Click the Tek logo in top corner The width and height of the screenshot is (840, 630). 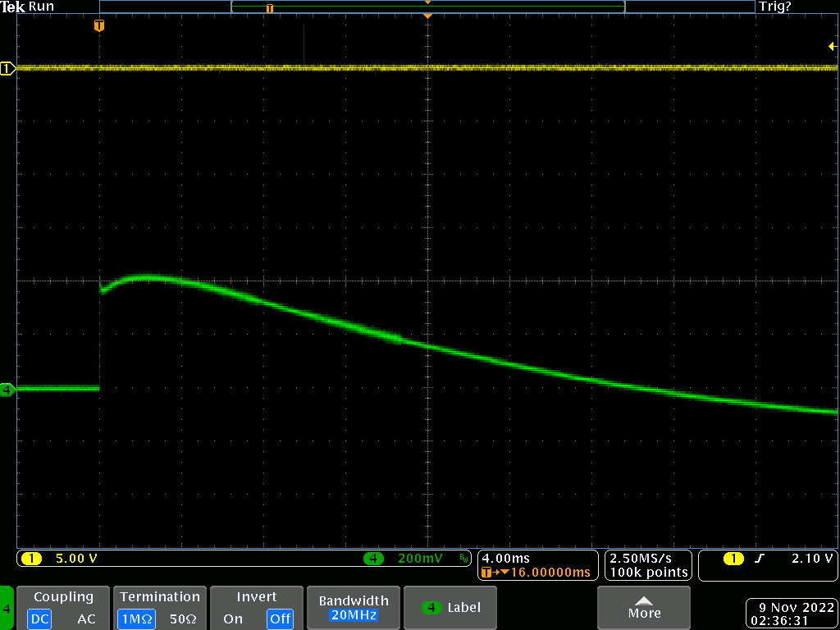tap(13, 7)
